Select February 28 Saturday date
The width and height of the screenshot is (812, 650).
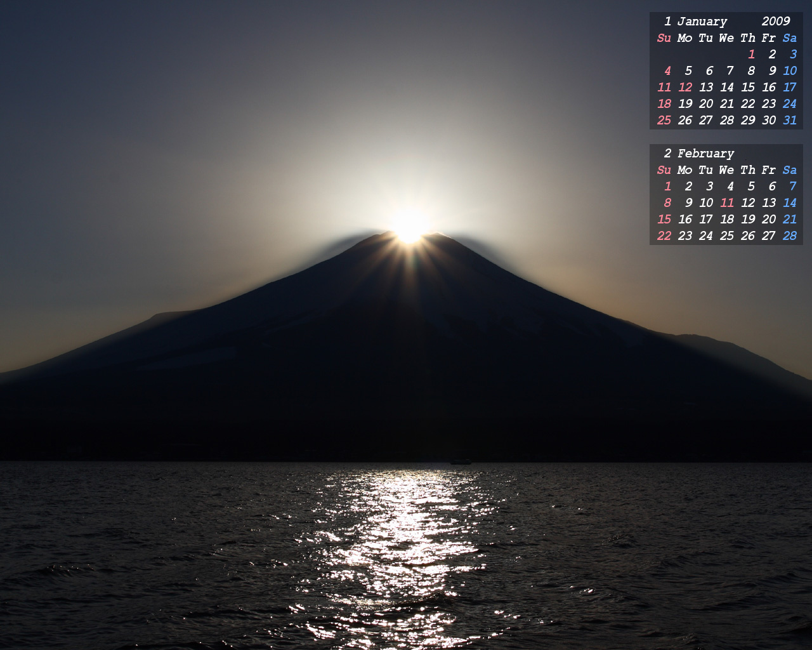(790, 236)
